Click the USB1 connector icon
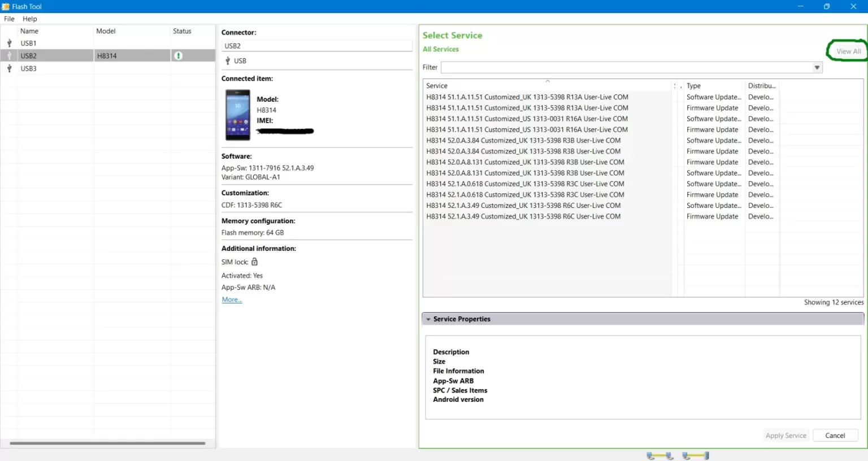This screenshot has width=868, height=461. point(9,43)
